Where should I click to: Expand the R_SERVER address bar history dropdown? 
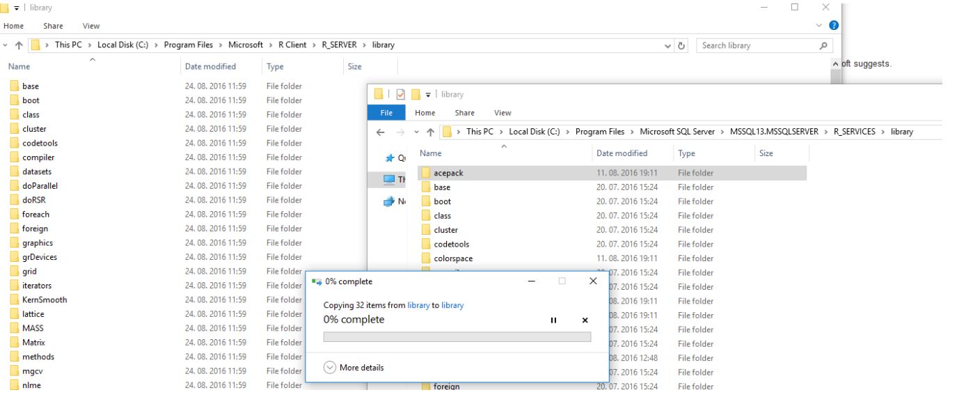tap(668, 45)
